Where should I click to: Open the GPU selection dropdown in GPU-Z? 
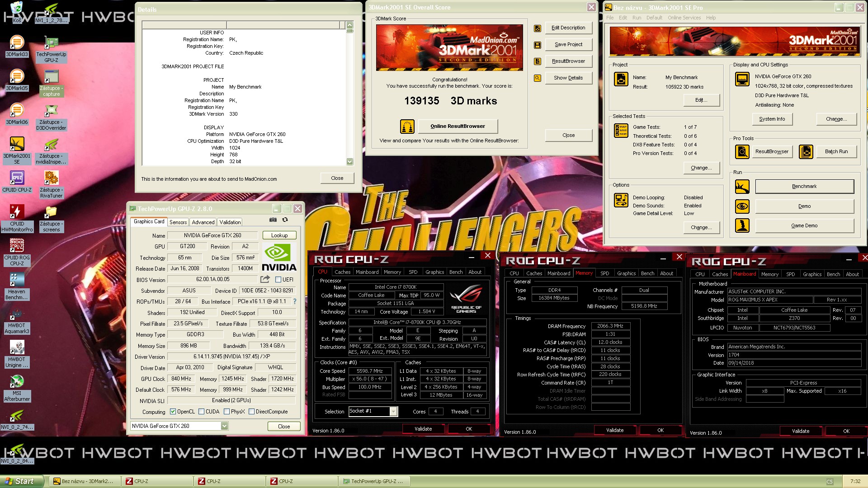pos(224,426)
